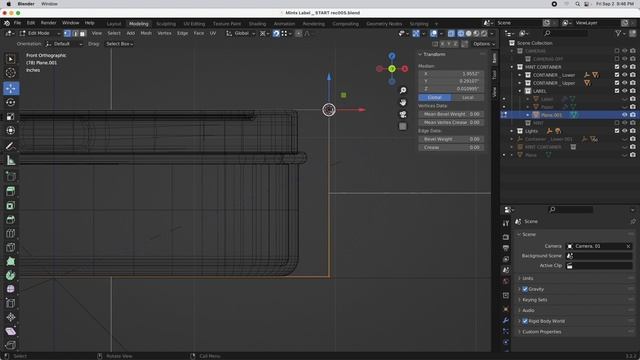
Task: Adjust the Mean Bevel Weight slider
Action: (451, 114)
